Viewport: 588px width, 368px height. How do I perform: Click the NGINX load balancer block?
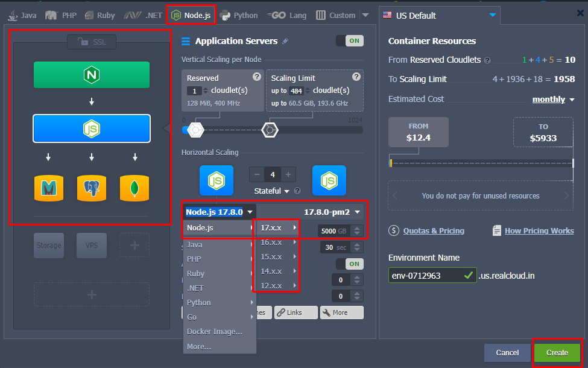coord(92,75)
